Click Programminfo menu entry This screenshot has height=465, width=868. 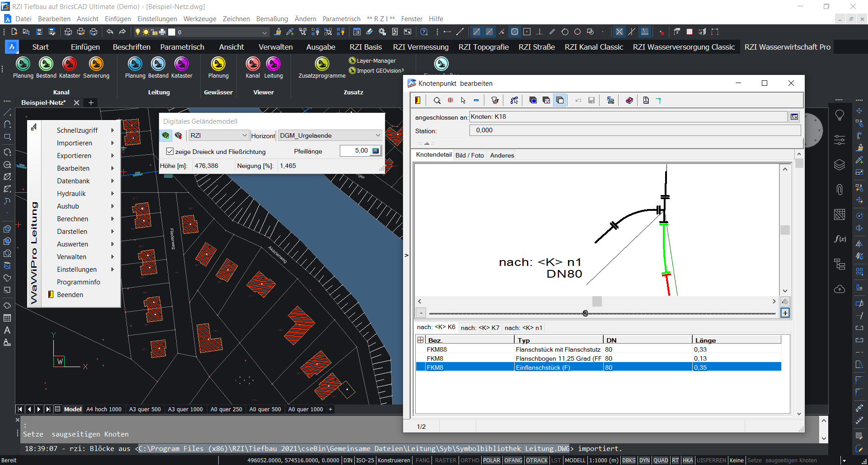[79, 282]
